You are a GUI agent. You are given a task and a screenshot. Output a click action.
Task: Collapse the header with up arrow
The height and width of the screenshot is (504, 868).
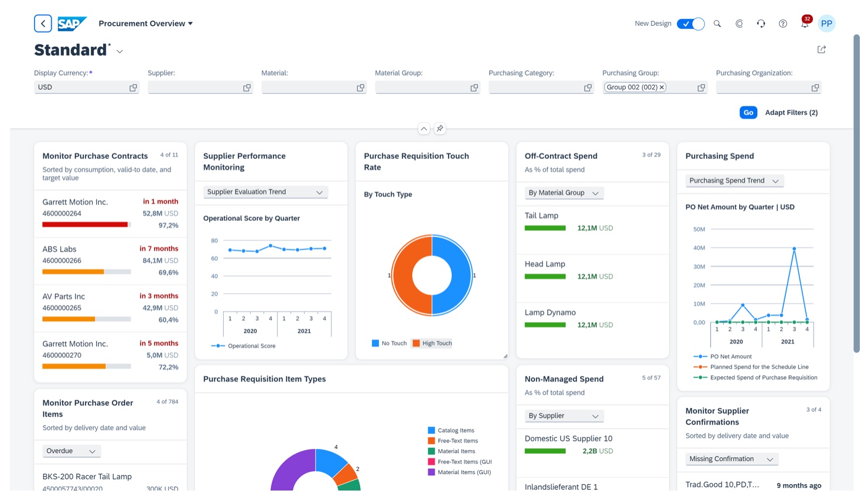click(x=424, y=128)
